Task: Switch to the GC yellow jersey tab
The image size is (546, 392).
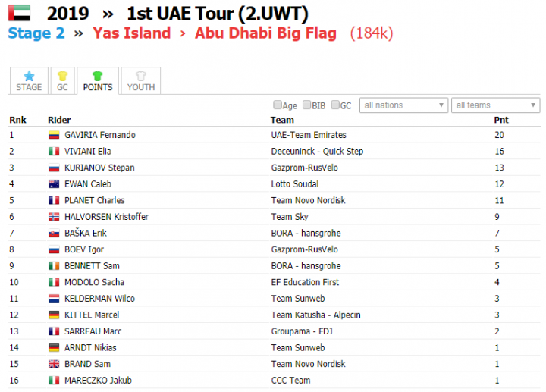Action: [x=62, y=81]
